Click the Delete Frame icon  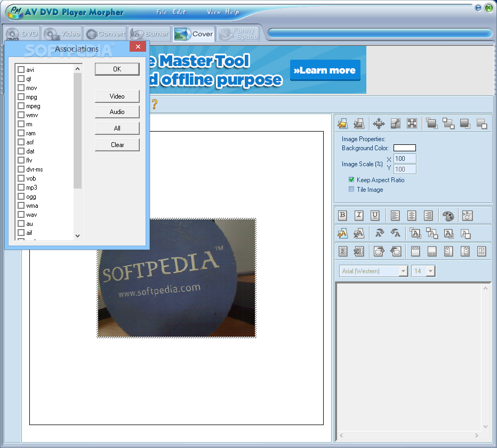359,251
